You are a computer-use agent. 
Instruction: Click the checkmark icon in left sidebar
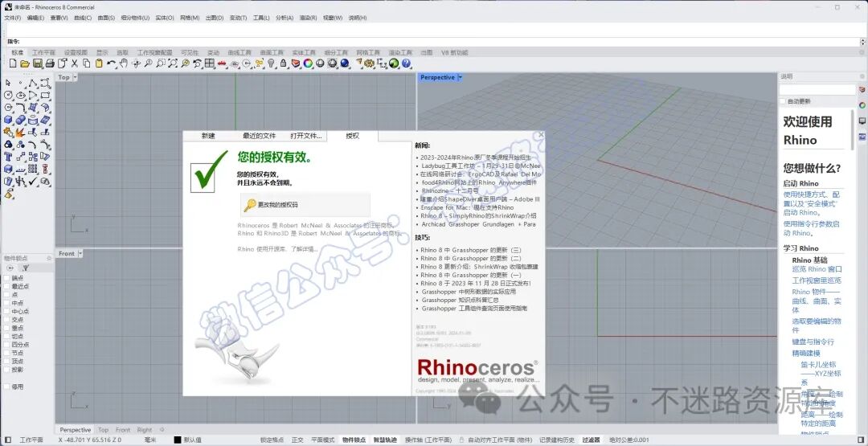click(33, 181)
